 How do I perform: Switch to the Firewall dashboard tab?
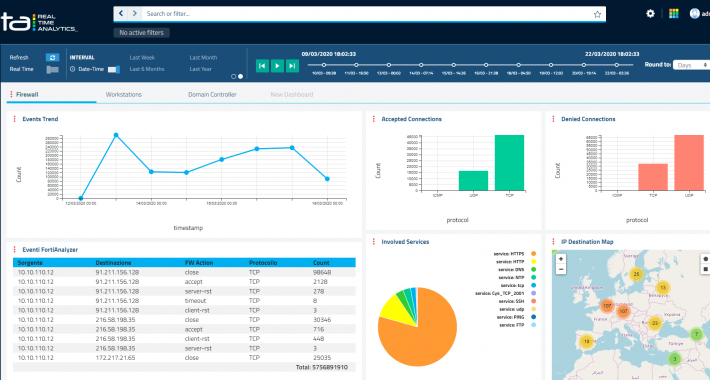coord(27,95)
